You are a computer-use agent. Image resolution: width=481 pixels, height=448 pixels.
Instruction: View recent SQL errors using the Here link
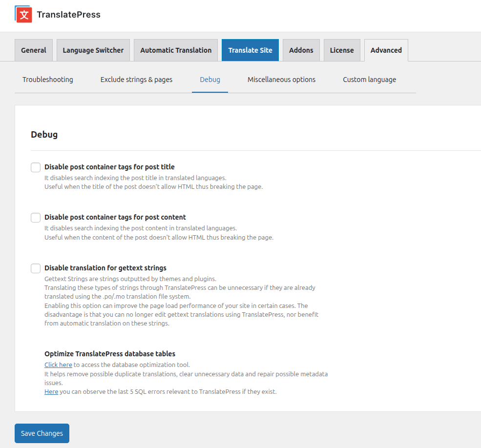coord(51,391)
